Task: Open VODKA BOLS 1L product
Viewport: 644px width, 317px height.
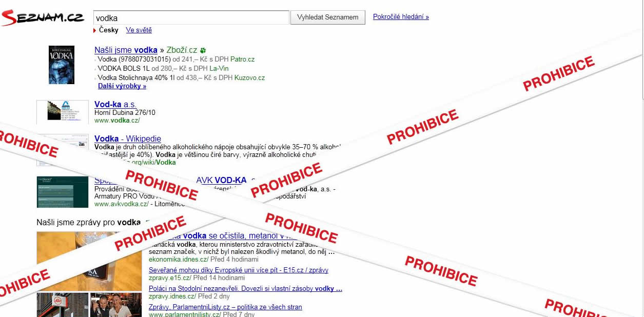Action: tap(124, 69)
